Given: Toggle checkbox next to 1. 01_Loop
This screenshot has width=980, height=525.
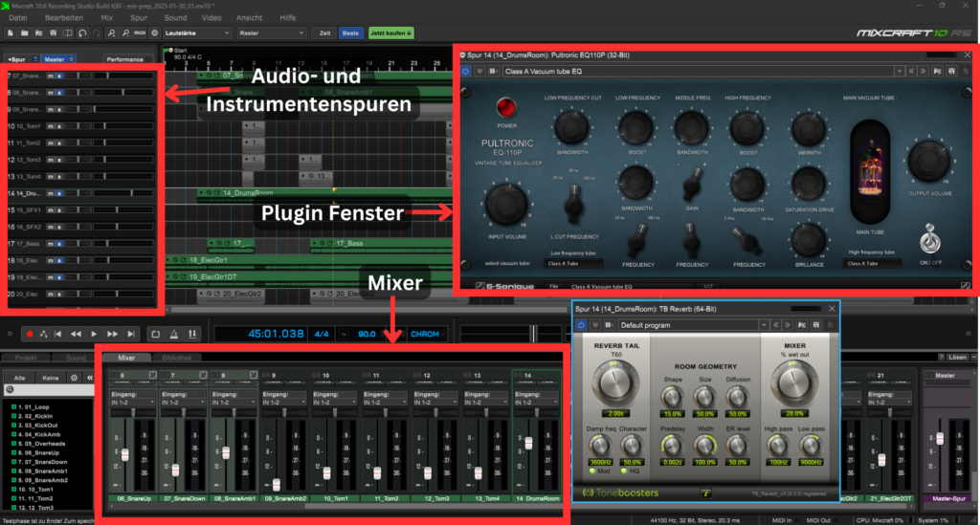Looking at the screenshot, I should [x=13, y=407].
